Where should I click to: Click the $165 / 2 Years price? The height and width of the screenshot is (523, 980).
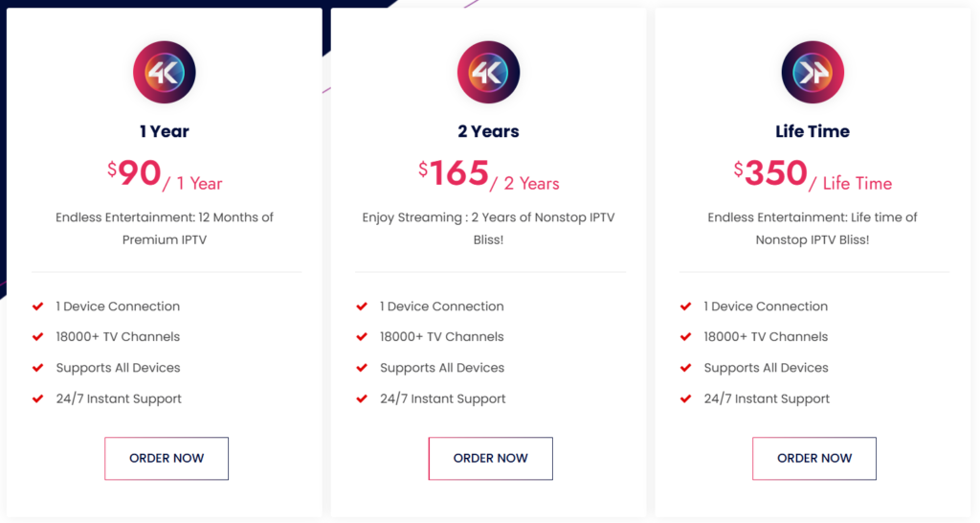[488, 175]
